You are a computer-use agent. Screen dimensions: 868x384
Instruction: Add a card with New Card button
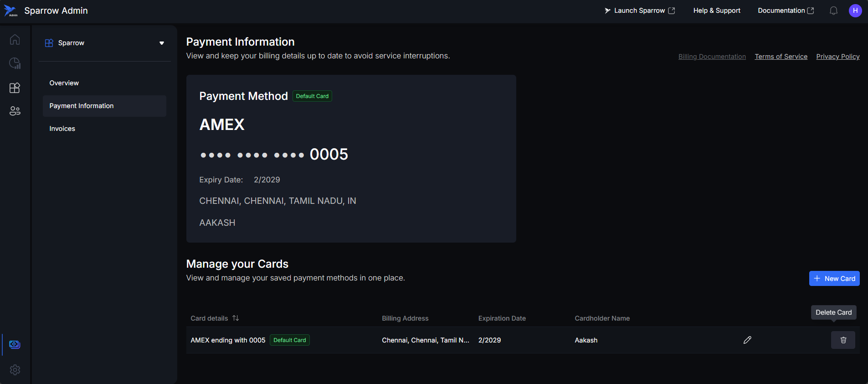tap(834, 279)
